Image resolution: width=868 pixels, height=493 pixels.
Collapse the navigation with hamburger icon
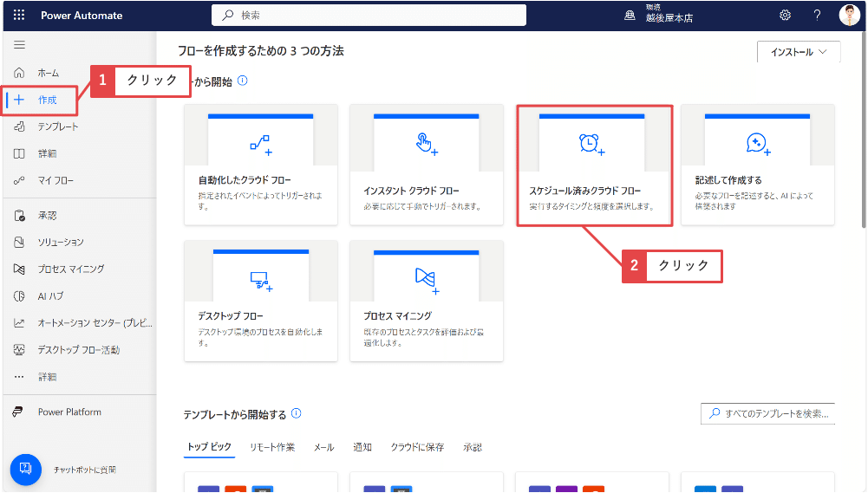click(19, 45)
